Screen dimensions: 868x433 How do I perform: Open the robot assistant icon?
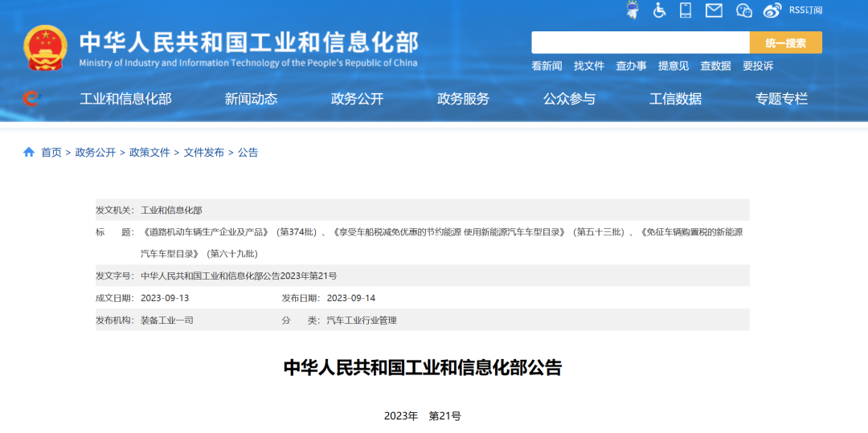[633, 10]
